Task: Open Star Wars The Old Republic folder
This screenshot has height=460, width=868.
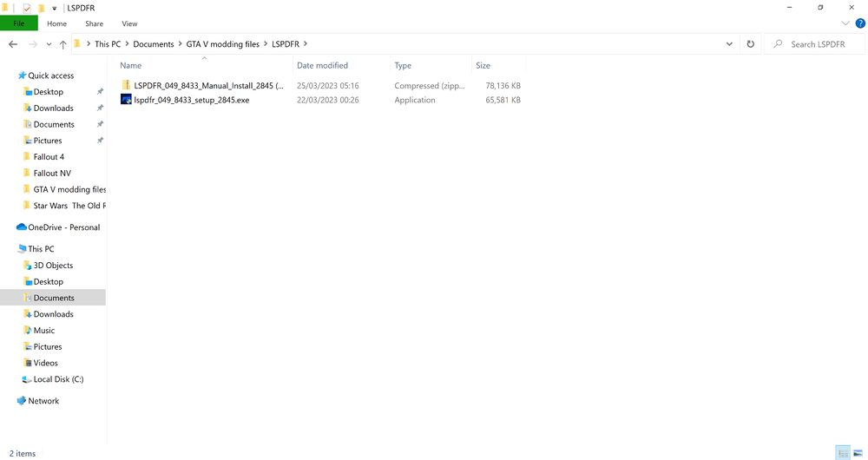Action: tap(69, 206)
